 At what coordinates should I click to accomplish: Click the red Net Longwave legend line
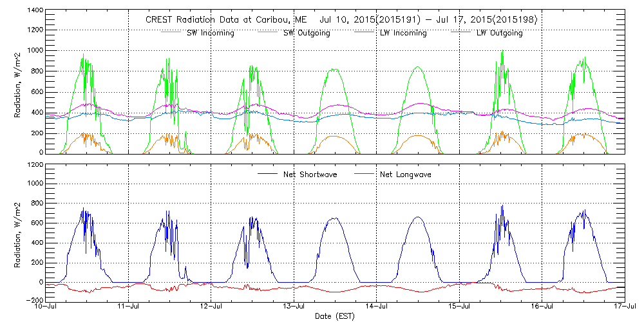coord(365,174)
